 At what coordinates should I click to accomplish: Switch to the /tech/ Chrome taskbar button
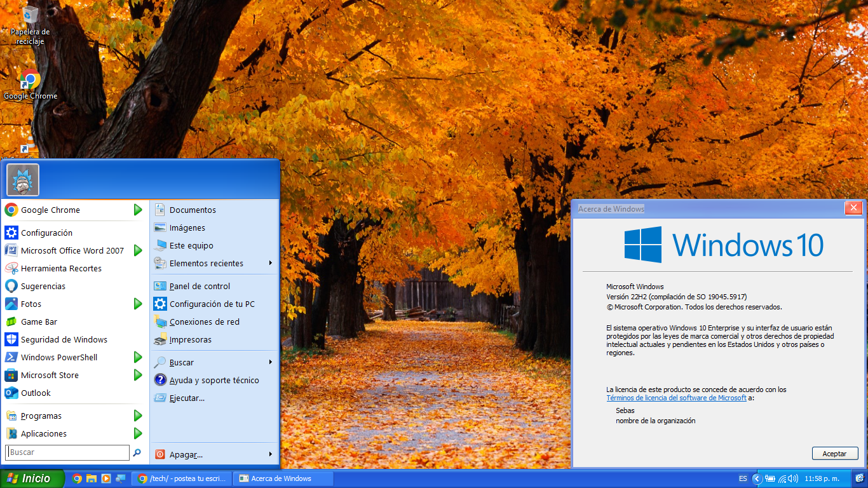pyautogui.click(x=182, y=478)
